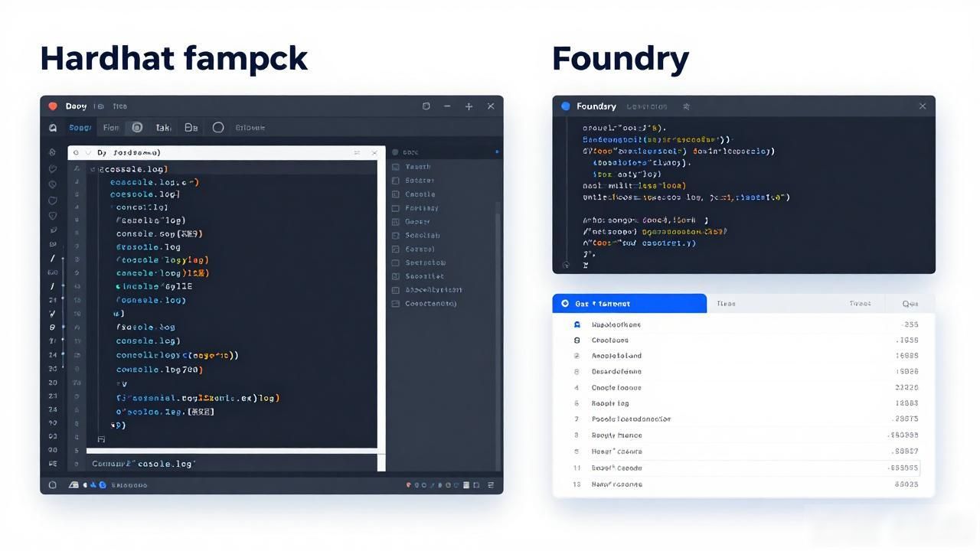Click the circle icon at bottom-left of Foundry terminal
Image resolution: width=980 pixels, height=551 pixels.
pos(566,265)
